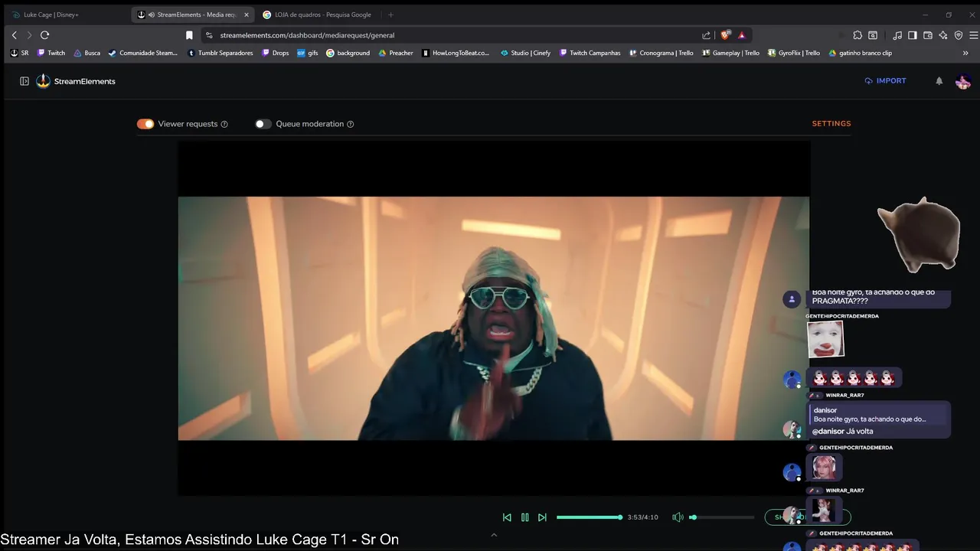Open Brave Shields lion icon
This screenshot has height=551, width=980.
click(725, 35)
